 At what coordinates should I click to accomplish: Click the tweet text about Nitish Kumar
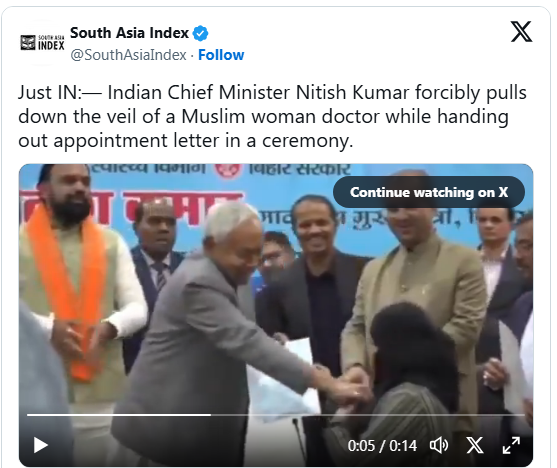pyautogui.click(x=272, y=116)
